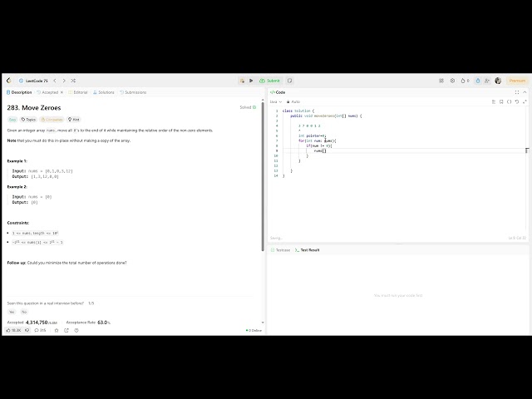Run the code with the play button
The height and width of the screenshot is (399, 532).
coord(251,81)
